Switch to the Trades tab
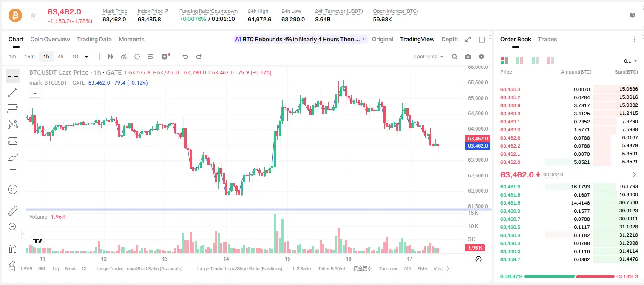This screenshot has width=644, height=285. [547, 39]
